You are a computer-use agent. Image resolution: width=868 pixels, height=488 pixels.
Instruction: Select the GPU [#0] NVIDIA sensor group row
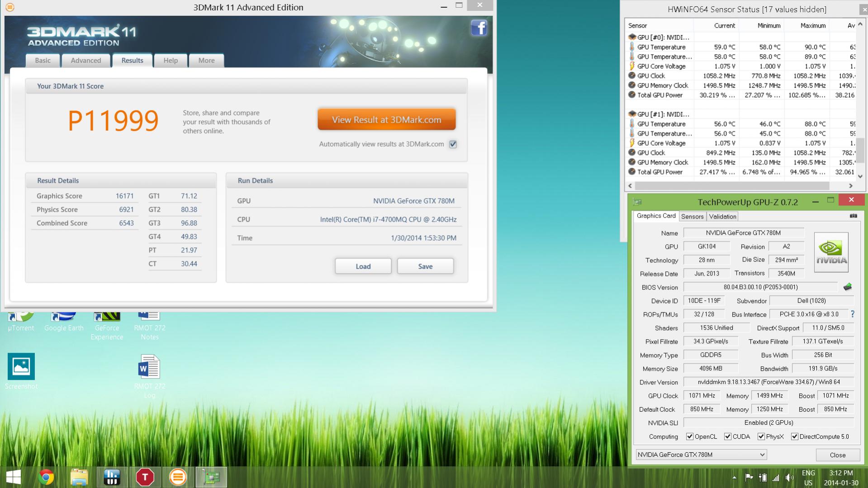click(741, 37)
